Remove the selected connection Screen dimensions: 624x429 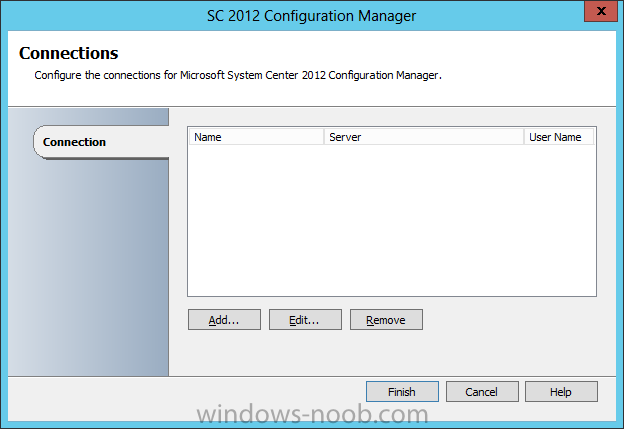pyautogui.click(x=386, y=320)
